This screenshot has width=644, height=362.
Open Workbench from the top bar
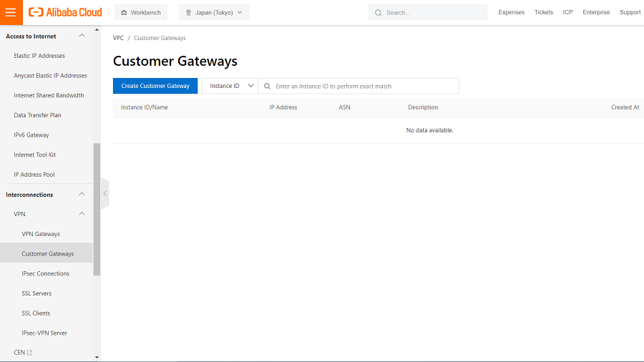pyautogui.click(x=141, y=12)
